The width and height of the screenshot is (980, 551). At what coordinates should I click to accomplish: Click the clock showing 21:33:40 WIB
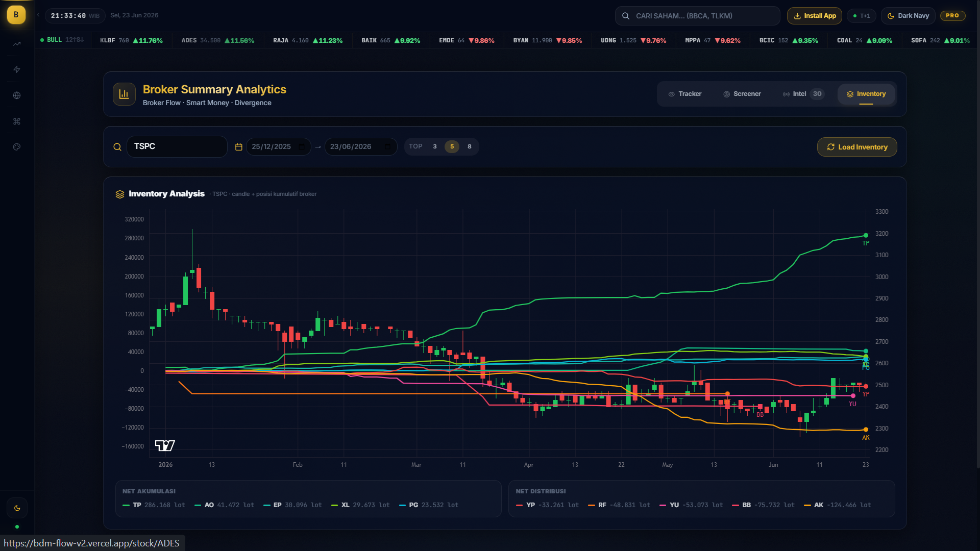click(x=75, y=16)
